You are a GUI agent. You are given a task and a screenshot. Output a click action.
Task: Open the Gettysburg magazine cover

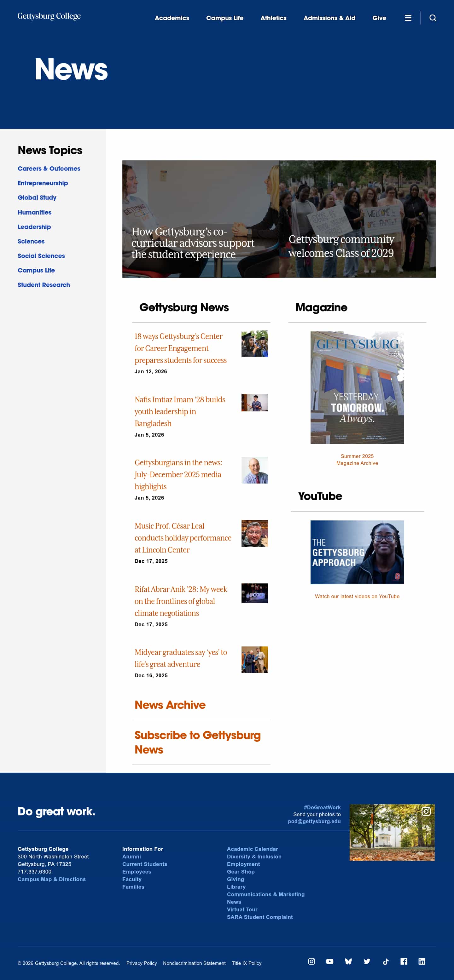coord(357,388)
